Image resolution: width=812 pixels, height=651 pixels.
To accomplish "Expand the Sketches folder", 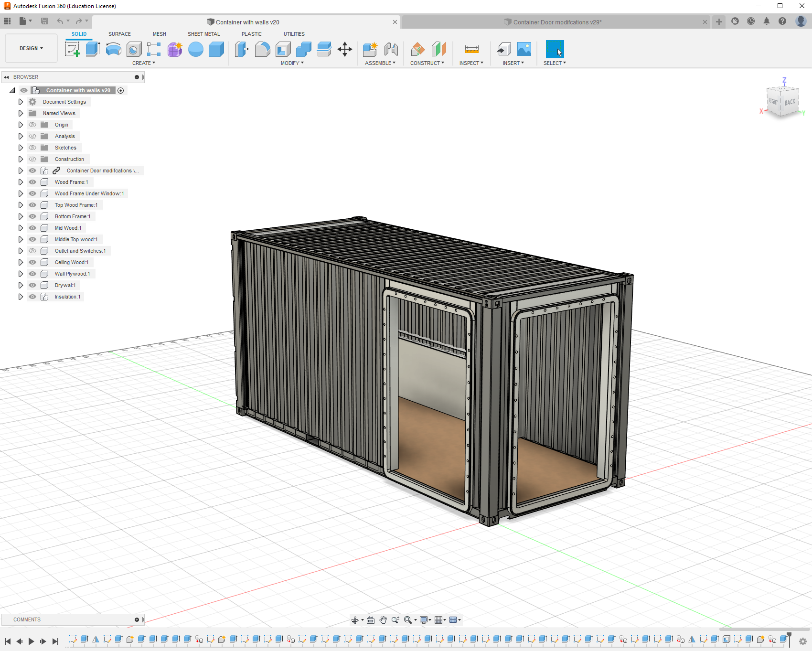I will [20, 148].
